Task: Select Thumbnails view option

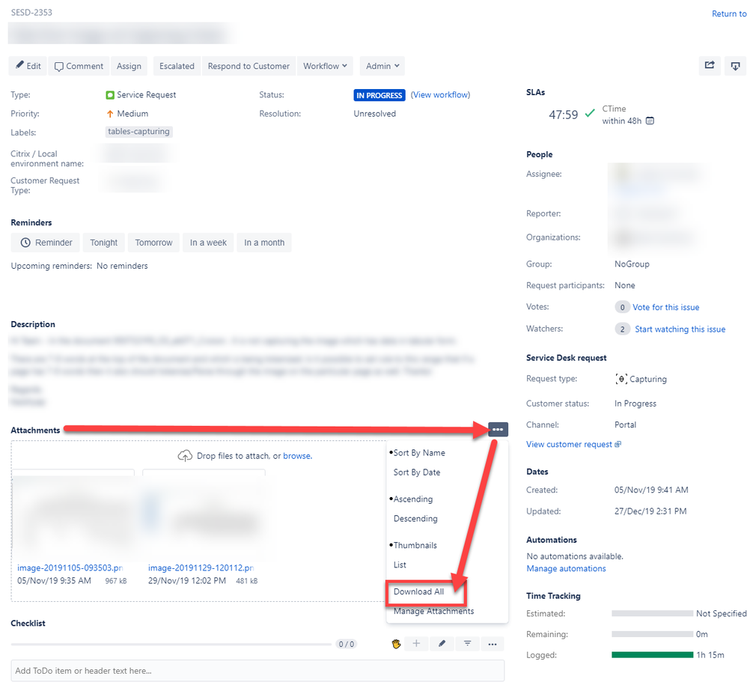Action: [x=415, y=545]
